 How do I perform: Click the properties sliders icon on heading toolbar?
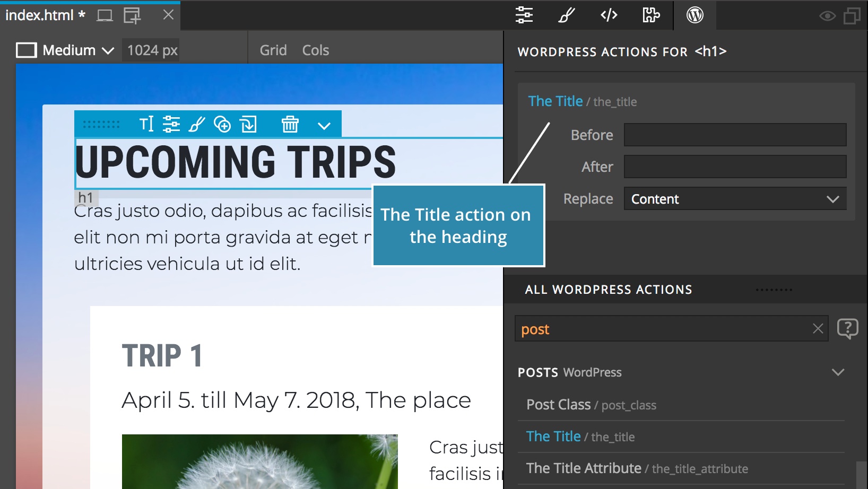click(171, 124)
